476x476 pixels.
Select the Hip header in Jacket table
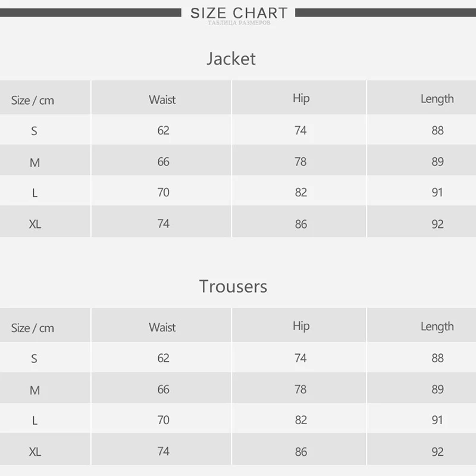pos(301,98)
